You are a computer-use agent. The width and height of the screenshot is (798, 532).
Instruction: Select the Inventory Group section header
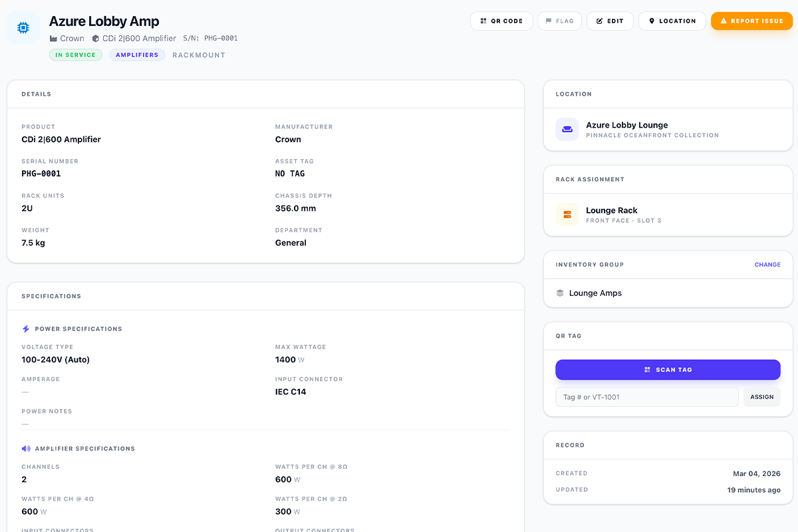[589, 264]
